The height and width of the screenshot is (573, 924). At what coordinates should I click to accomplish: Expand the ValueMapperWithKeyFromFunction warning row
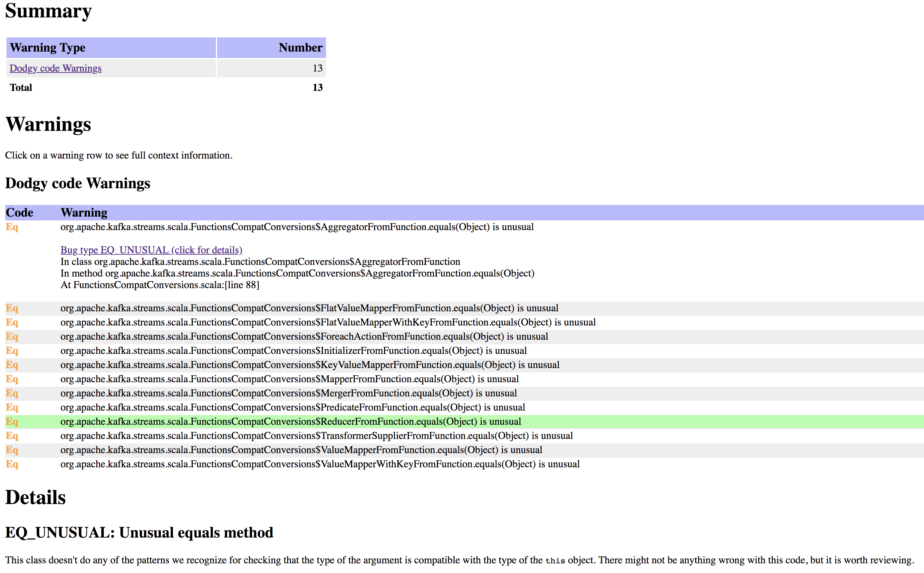point(320,464)
